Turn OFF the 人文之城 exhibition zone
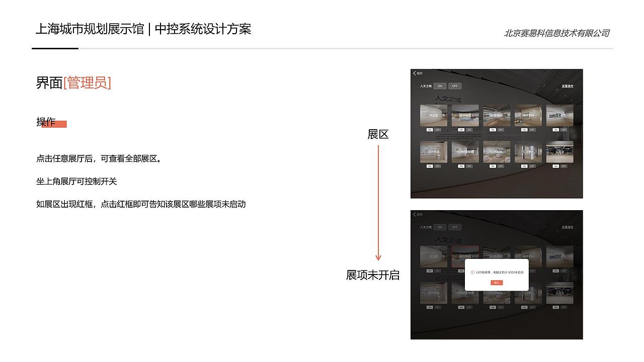The width and height of the screenshot is (644, 362). [455, 86]
